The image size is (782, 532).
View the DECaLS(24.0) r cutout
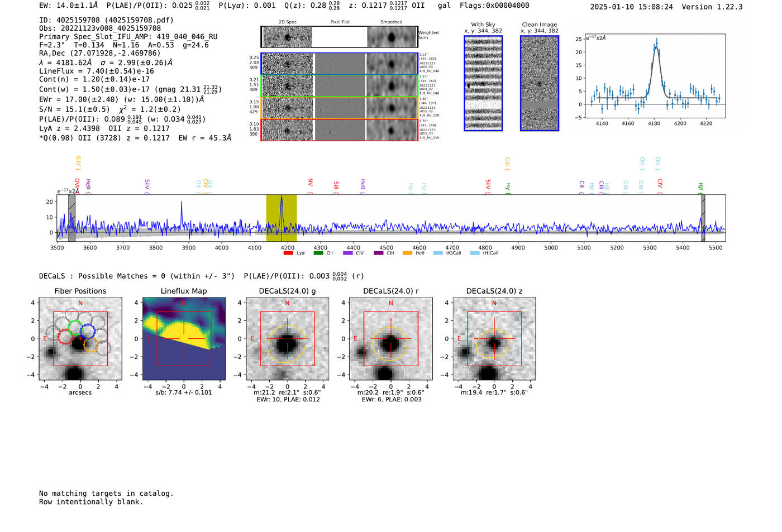[390, 339]
